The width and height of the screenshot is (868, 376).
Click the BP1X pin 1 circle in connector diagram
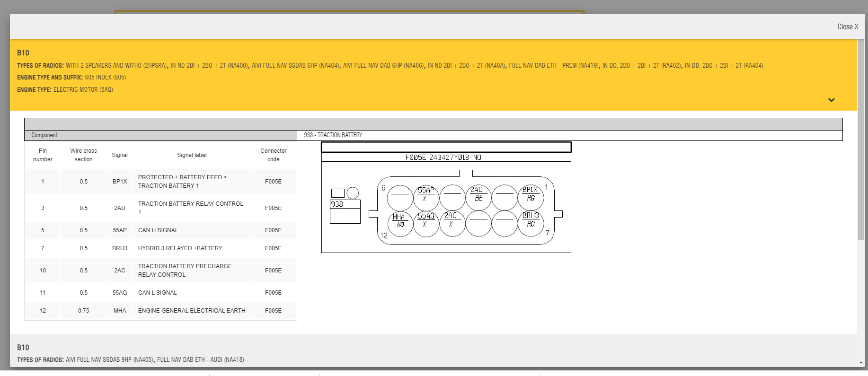tap(531, 197)
